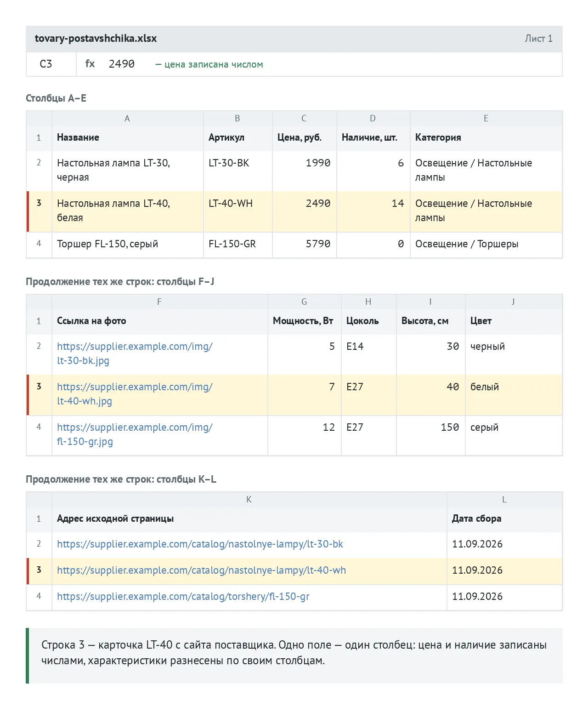Open the lt-30-bk.jpg photo link

coord(135,353)
